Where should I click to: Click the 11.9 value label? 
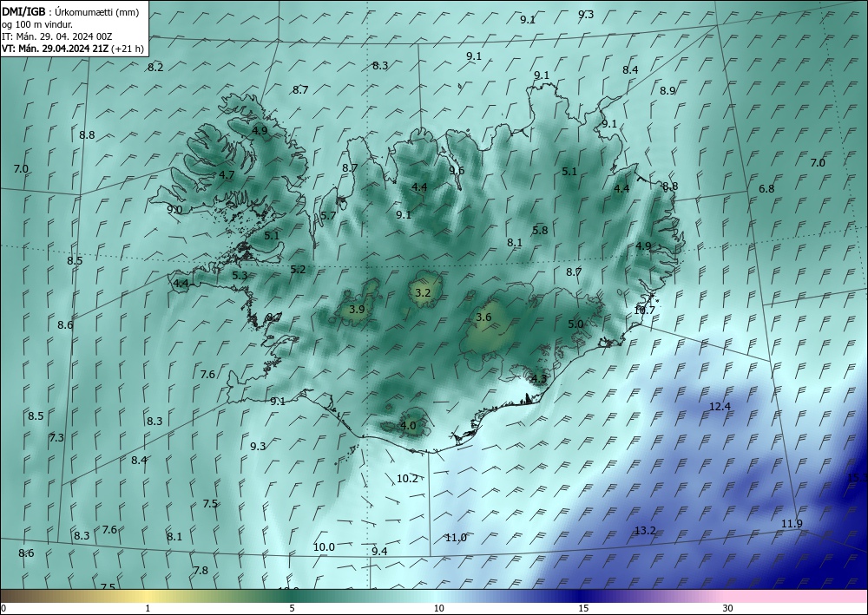792,524
